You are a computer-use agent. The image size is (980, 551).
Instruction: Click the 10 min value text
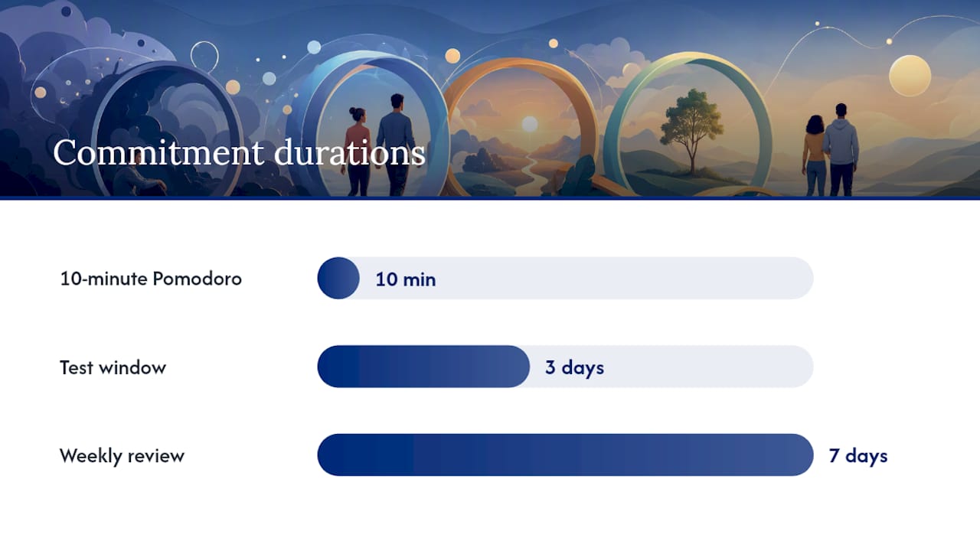(405, 279)
